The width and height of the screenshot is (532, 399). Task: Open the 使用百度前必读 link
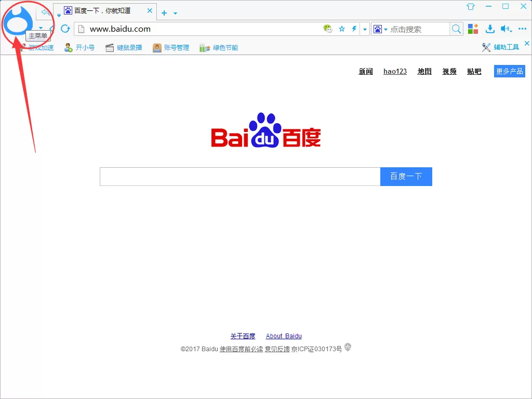click(x=241, y=349)
